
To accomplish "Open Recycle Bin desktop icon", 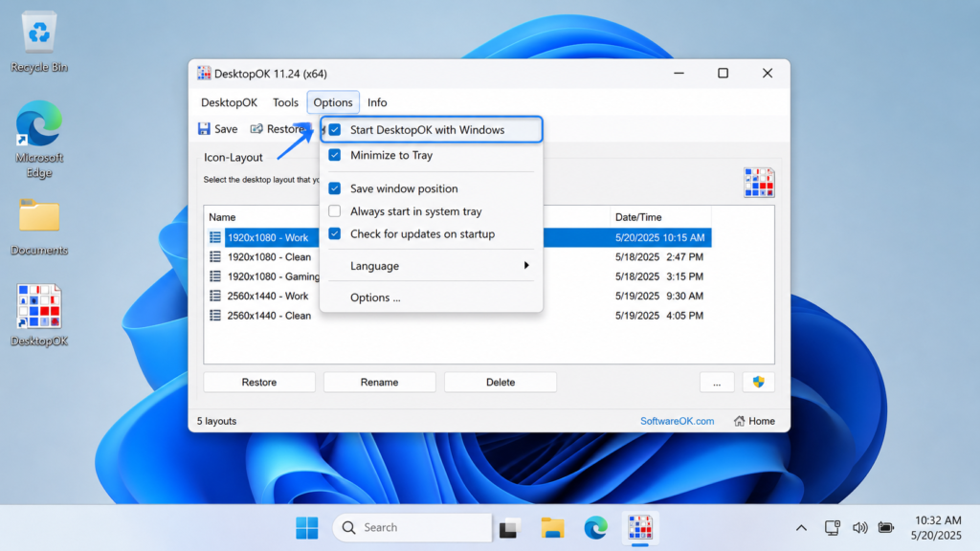I will coord(38,42).
